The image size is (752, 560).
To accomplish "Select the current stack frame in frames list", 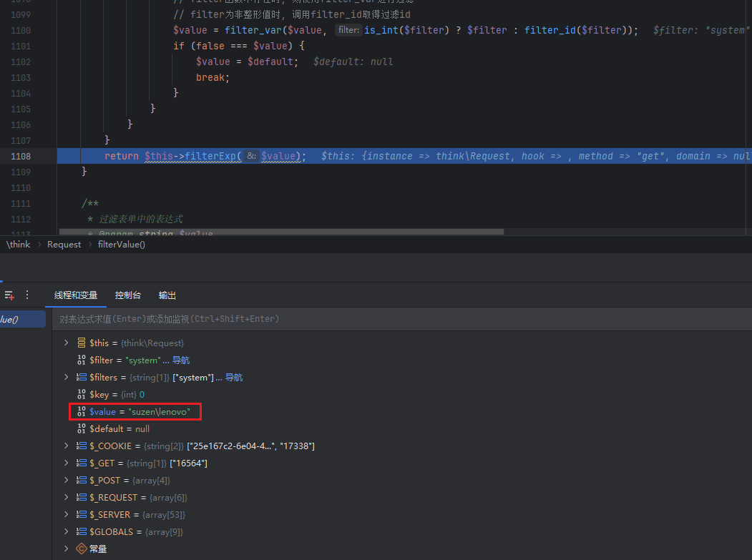I will tap(23, 319).
